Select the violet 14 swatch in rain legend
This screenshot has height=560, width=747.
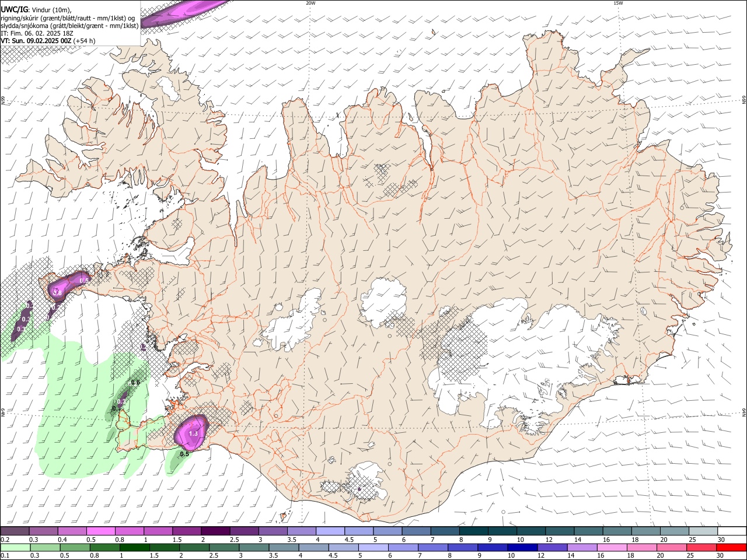click(x=582, y=548)
